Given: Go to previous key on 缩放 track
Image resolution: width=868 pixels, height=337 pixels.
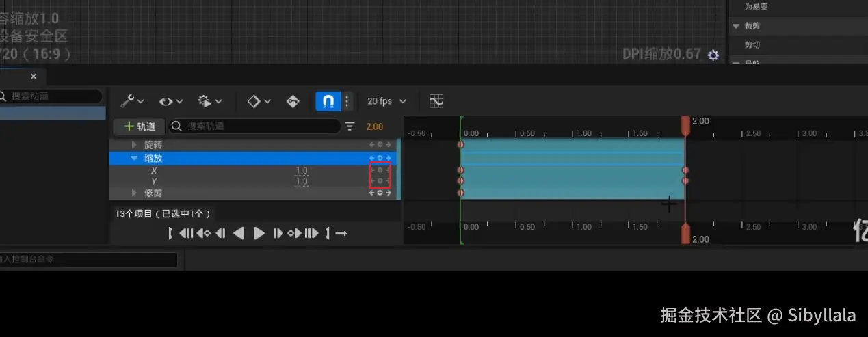Looking at the screenshot, I should coord(373,158).
